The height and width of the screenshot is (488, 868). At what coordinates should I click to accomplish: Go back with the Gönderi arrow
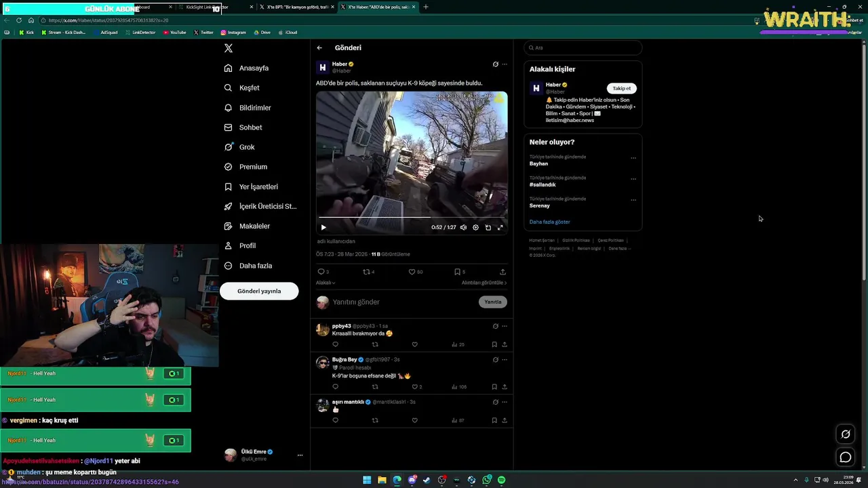(319, 47)
